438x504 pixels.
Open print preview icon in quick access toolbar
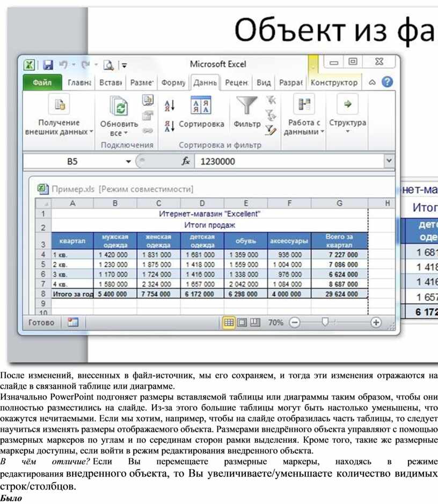click(x=108, y=65)
